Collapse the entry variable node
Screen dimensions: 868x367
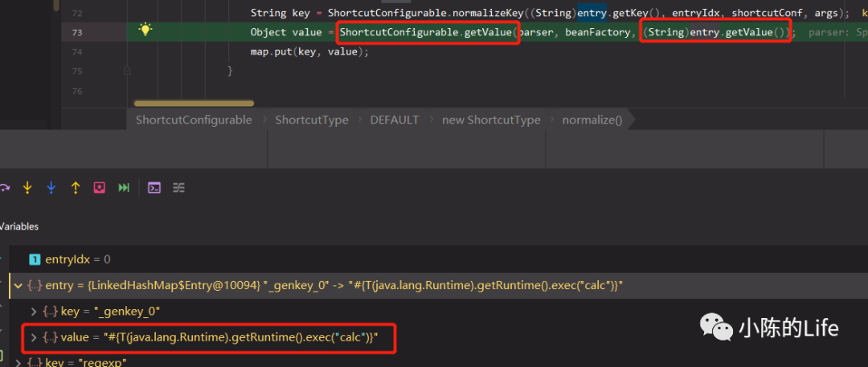coord(18,285)
